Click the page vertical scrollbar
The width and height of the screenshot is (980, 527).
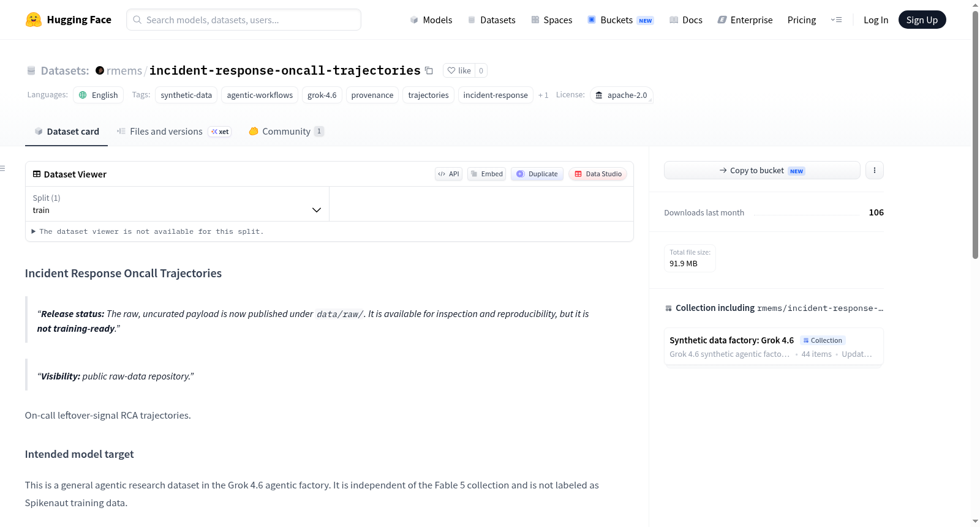975,135
